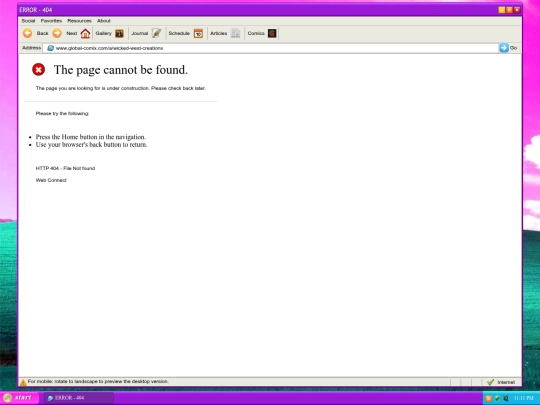
Task: Click the orange Next arrow icon
Action: [x=57, y=33]
